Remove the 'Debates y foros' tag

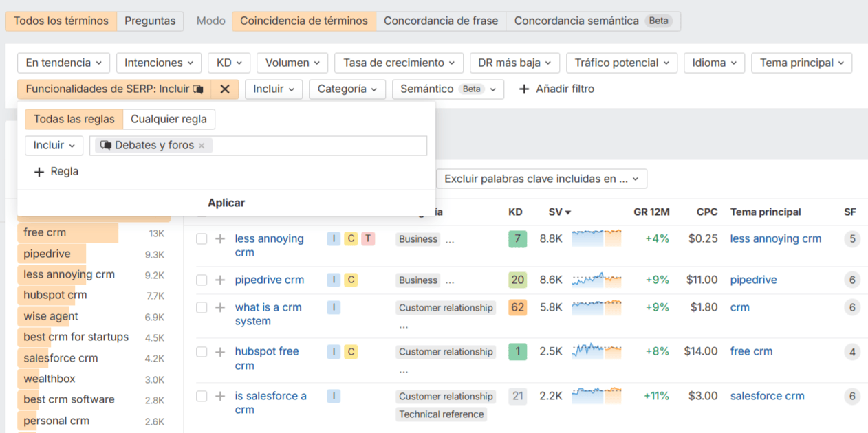click(202, 146)
